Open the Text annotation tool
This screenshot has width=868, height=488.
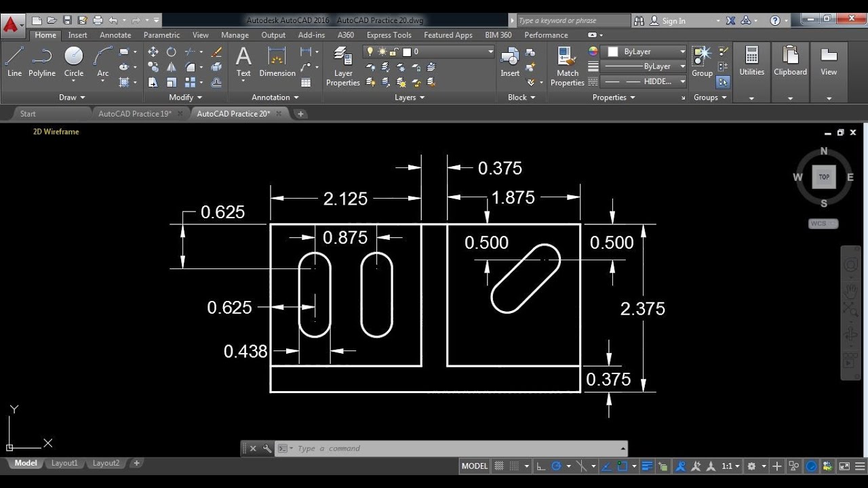coord(243,62)
